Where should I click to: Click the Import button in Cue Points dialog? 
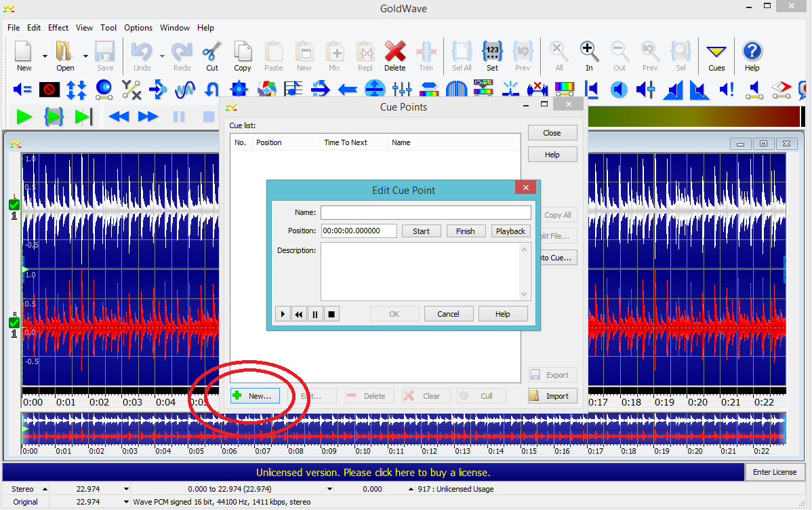point(552,396)
